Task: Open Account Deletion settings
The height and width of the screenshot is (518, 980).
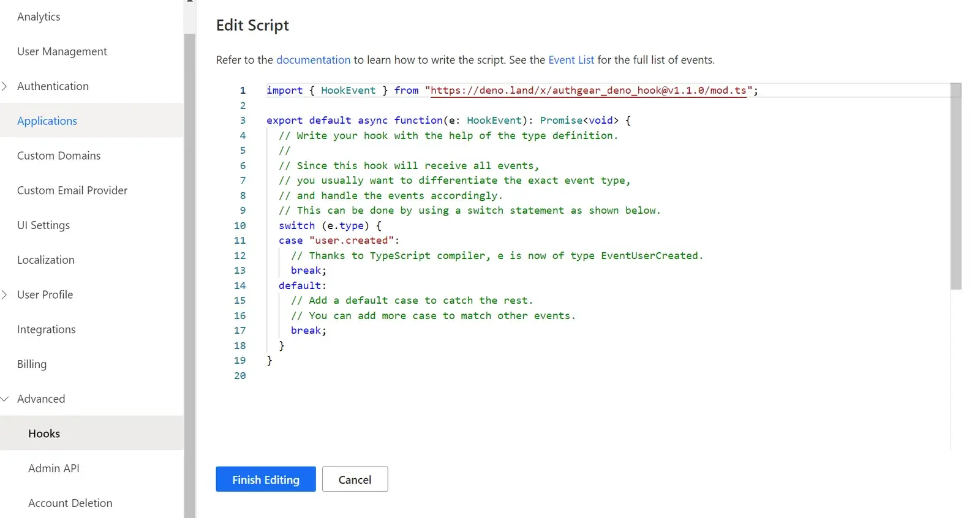Action: 70,503
